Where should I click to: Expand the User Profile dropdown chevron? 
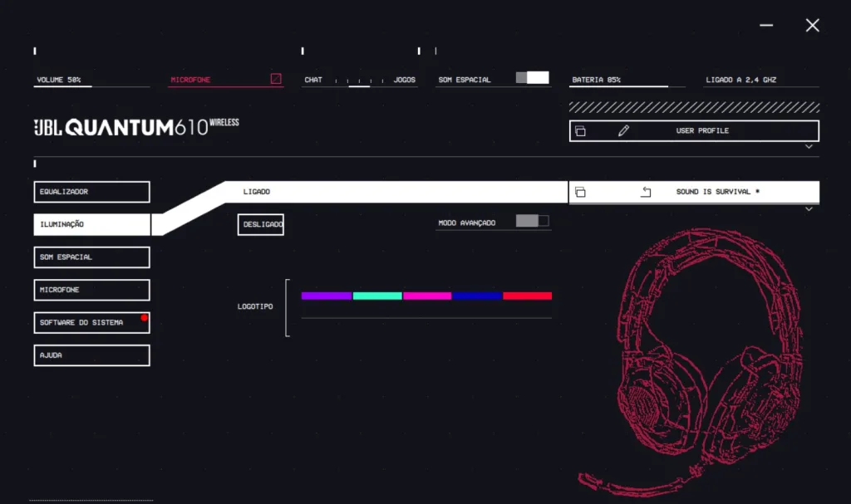tap(809, 147)
